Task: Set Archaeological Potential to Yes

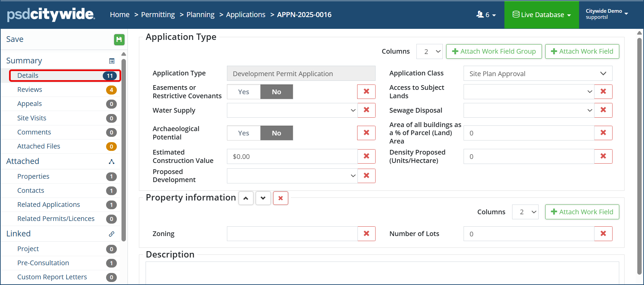Action: pos(244,133)
